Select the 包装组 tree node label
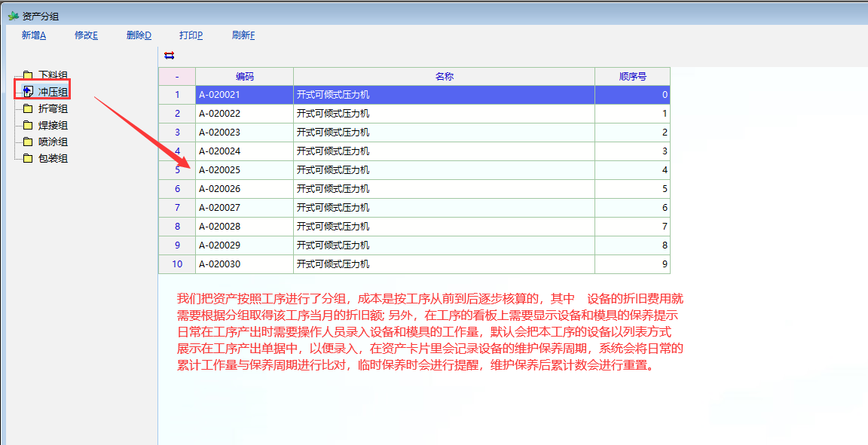This screenshot has height=445, width=868. tap(53, 158)
